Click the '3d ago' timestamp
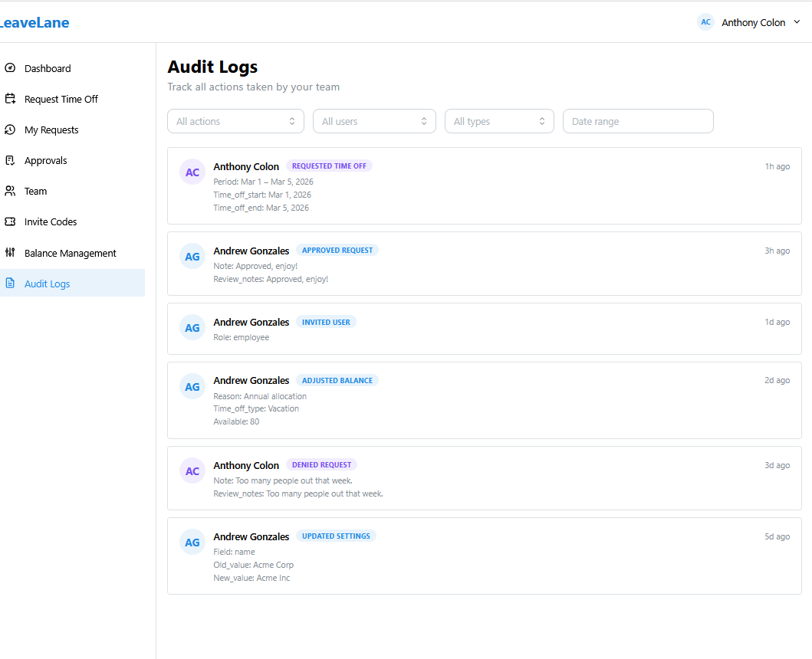Screen dimensions: 812x659 coord(777,465)
